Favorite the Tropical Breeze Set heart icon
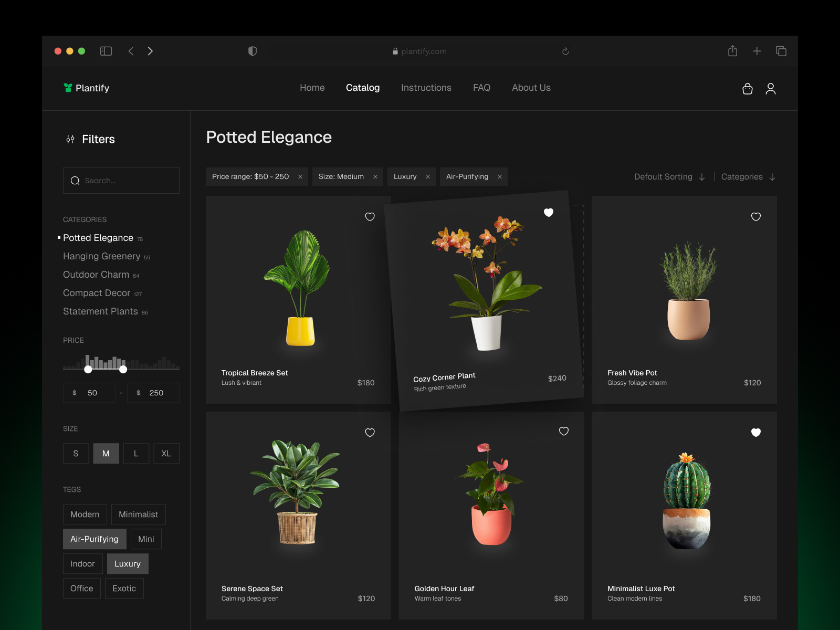The image size is (840, 630). [370, 217]
